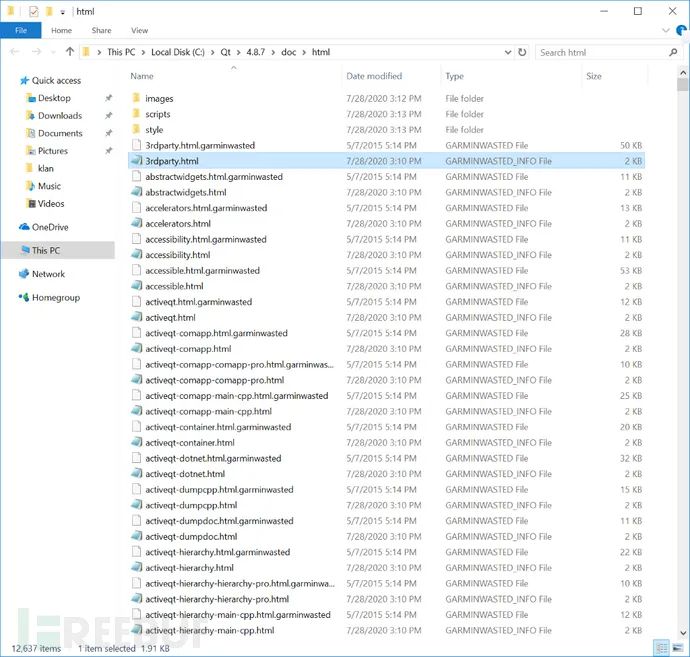Expand the ribbon with the chevron

666,30
